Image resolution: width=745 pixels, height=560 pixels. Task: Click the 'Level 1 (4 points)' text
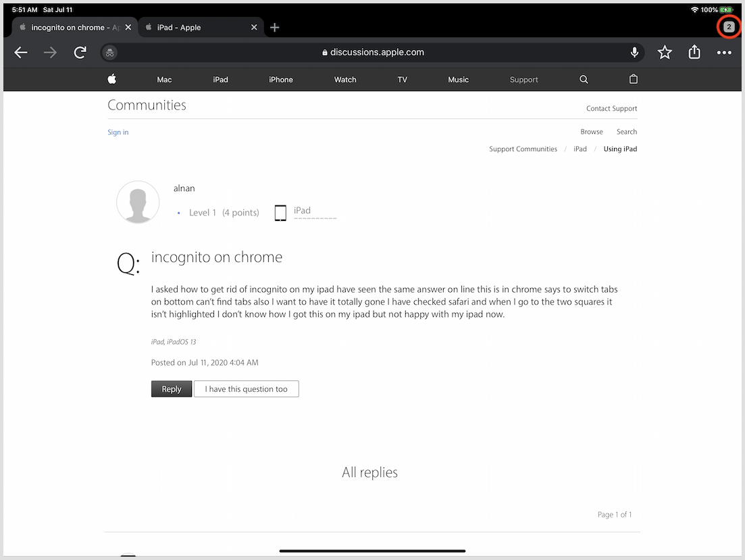click(x=224, y=213)
